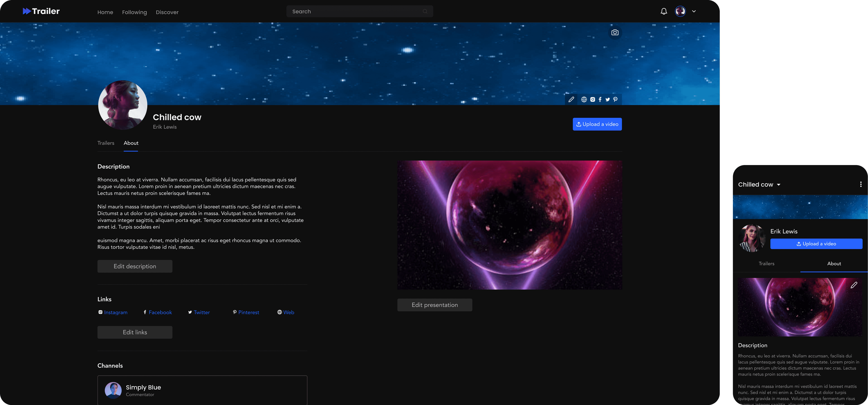Image resolution: width=868 pixels, height=405 pixels.
Task: Open the Simply Blue channel name
Action: (143, 387)
